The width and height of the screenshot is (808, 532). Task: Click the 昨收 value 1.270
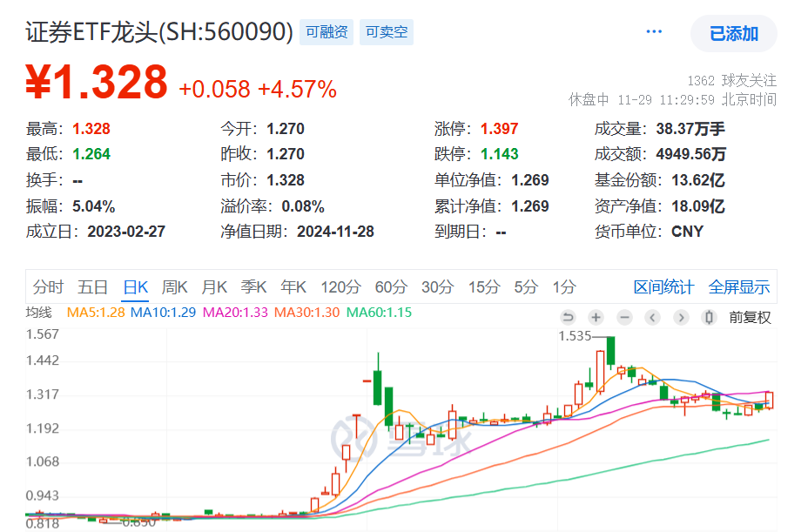[x=286, y=153]
